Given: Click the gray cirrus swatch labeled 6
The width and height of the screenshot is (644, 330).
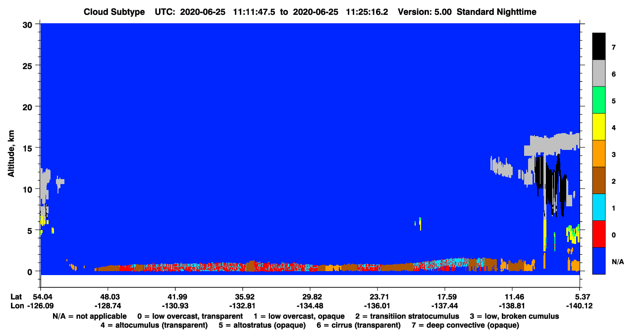Looking at the screenshot, I should point(599,74).
